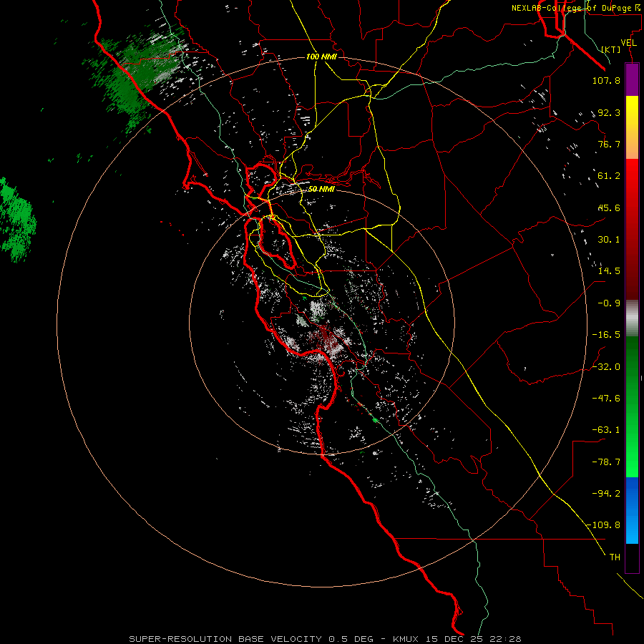Click the -32.0 velocity scale value
Viewport: 644px width, 644px height.
606,367
